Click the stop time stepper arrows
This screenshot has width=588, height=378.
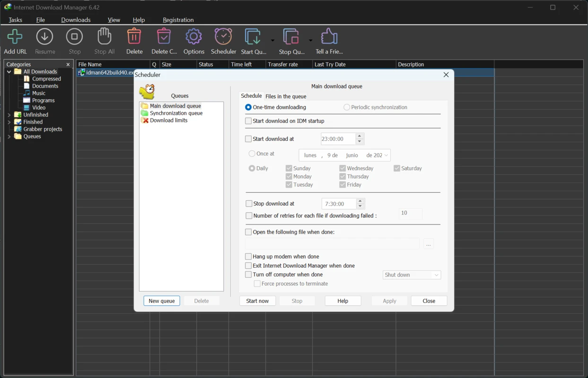[360, 204]
